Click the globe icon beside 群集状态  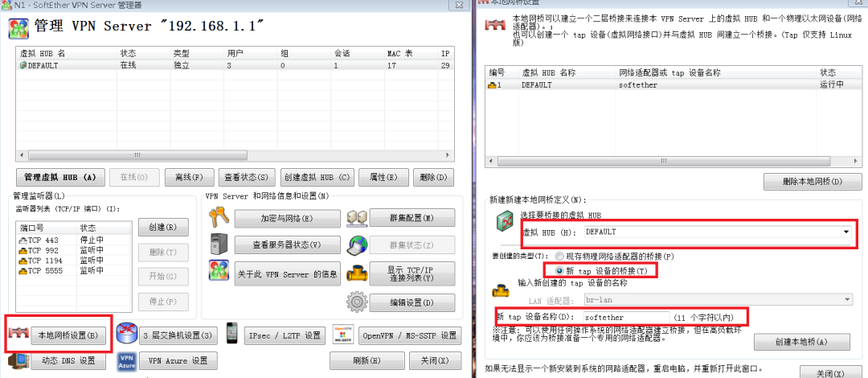tap(357, 245)
